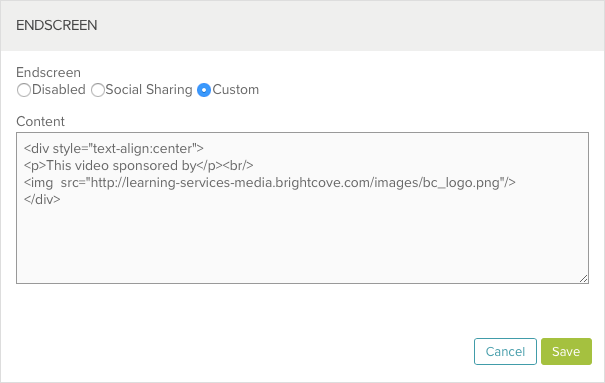Click the Endscreen field label above radios
Image resolution: width=605 pixels, height=383 pixels.
click(x=49, y=73)
